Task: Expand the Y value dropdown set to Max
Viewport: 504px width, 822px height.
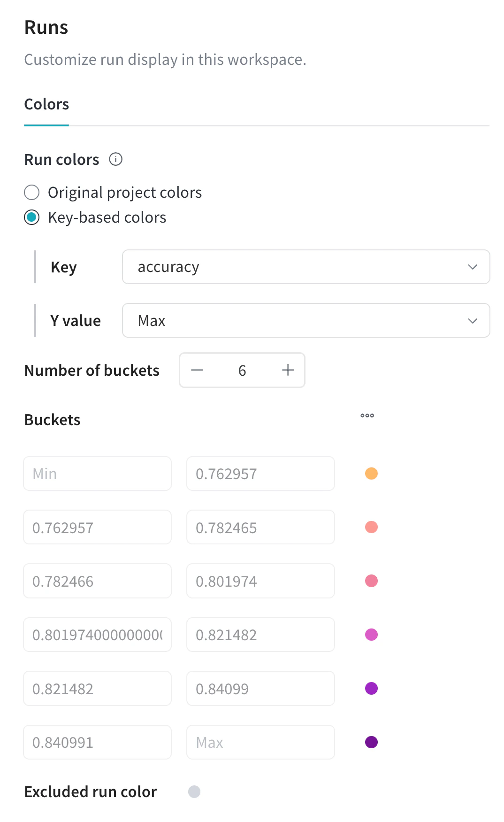Action: (x=306, y=320)
